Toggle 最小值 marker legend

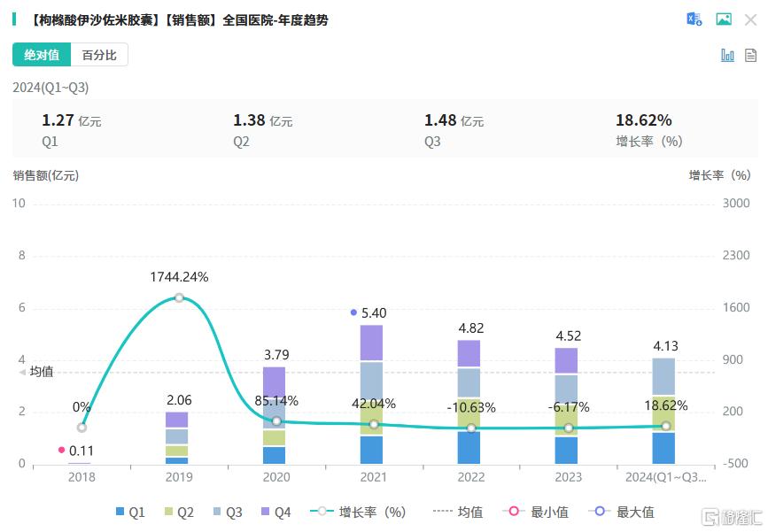pos(535,512)
